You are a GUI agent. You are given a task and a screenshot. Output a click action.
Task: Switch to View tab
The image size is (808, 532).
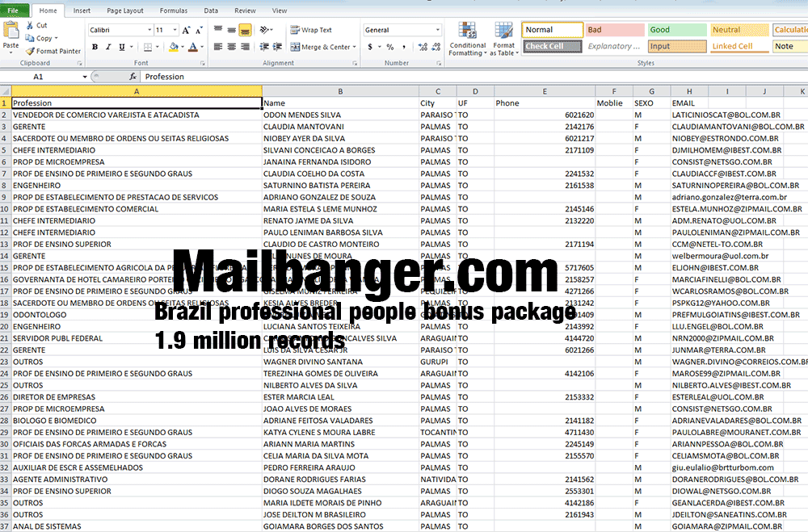coord(280,10)
